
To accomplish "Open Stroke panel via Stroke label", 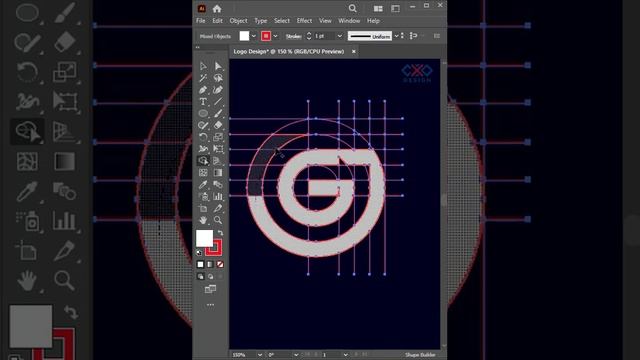I will [293, 36].
